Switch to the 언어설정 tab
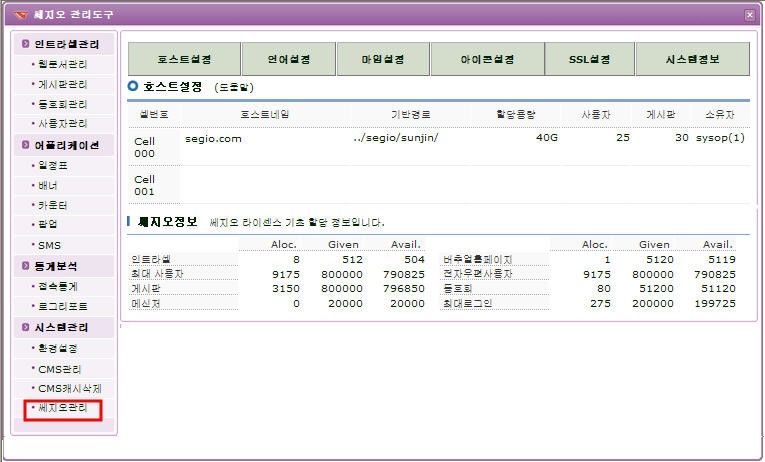Image resolution: width=765 pixels, height=462 pixels. coord(288,60)
